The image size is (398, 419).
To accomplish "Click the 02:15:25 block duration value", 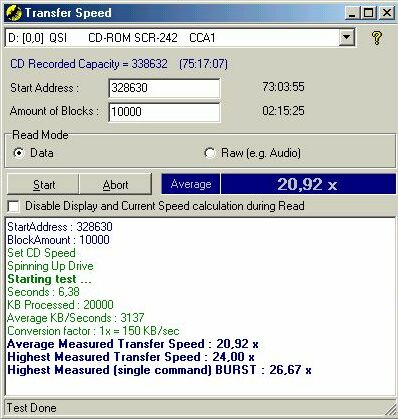I will click(x=283, y=111).
